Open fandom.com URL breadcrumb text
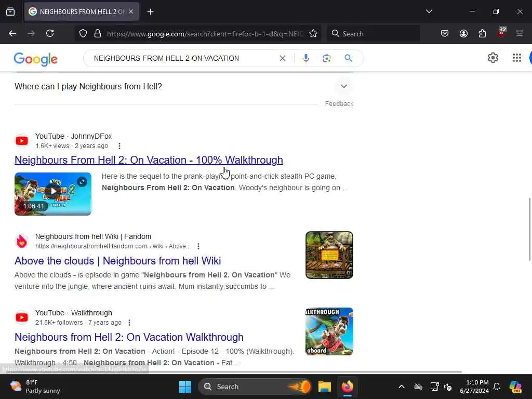Viewport: 532px width, 399px height. [113, 246]
